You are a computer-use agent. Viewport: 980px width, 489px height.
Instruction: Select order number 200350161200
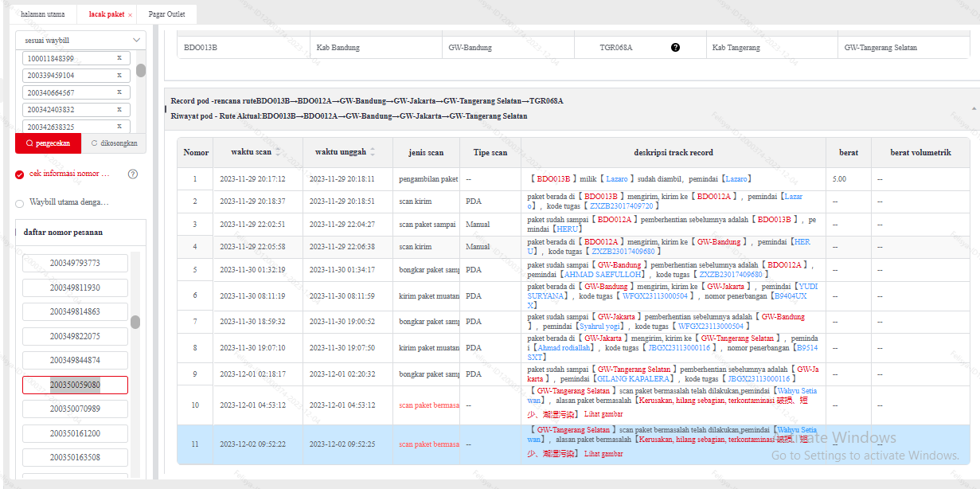pos(75,433)
